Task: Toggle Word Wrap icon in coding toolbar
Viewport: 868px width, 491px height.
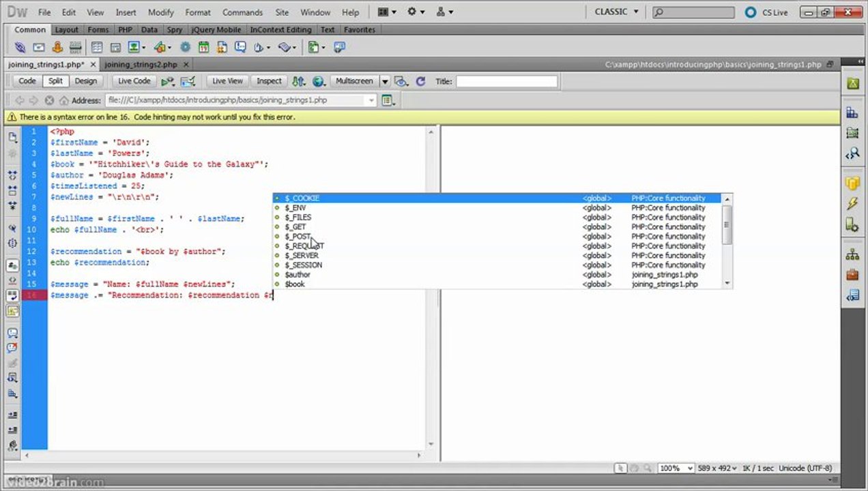Action: point(12,295)
